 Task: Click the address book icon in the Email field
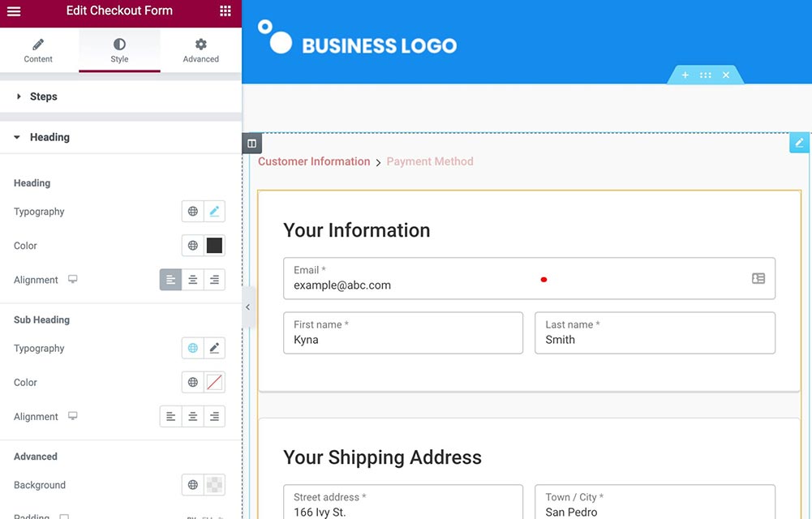[x=758, y=277]
